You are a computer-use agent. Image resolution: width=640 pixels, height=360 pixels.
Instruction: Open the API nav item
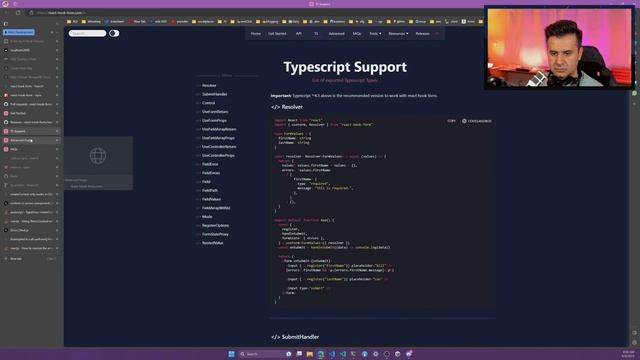(x=299, y=33)
